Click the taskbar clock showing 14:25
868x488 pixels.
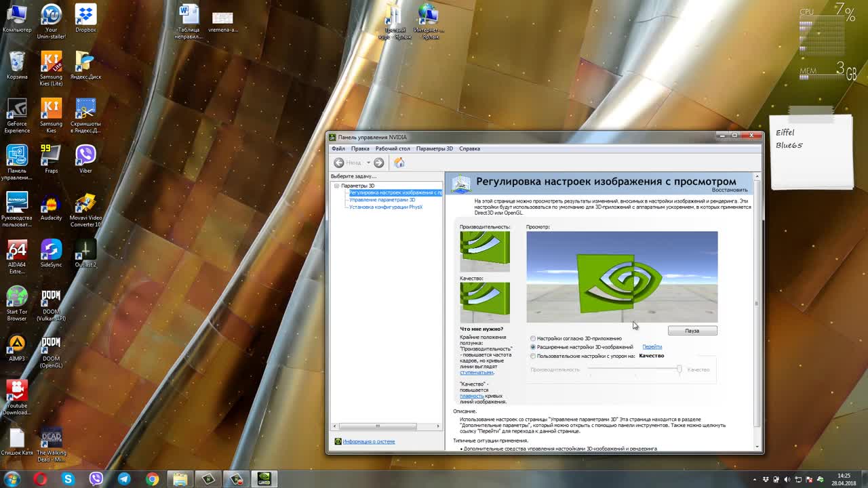click(844, 479)
